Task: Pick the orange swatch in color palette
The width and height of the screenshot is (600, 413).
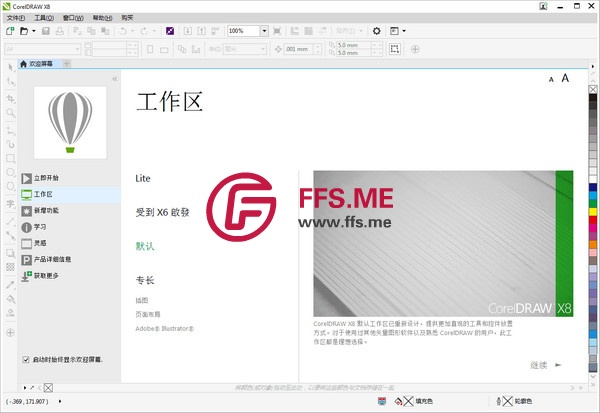Action: tap(593, 244)
